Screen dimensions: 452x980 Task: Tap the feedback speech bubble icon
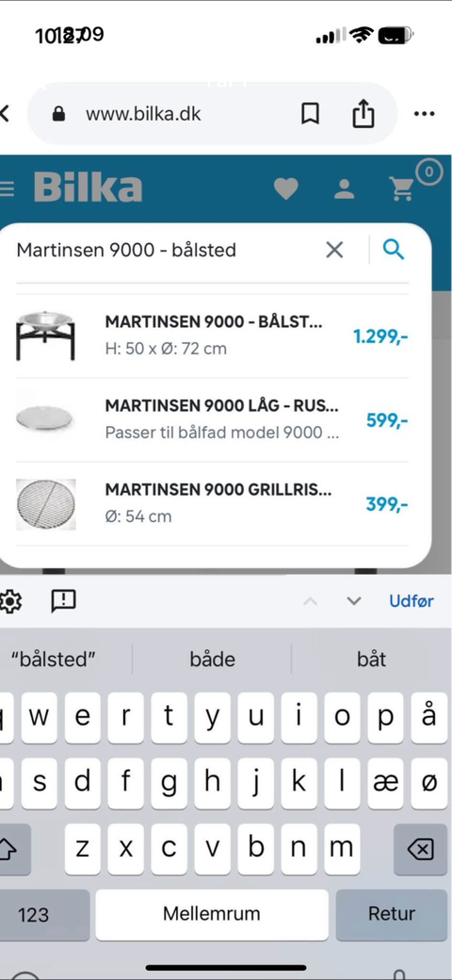(63, 601)
